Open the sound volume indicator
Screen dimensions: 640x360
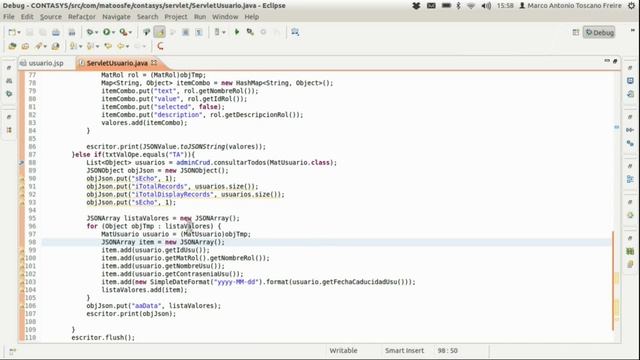(x=486, y=6)
